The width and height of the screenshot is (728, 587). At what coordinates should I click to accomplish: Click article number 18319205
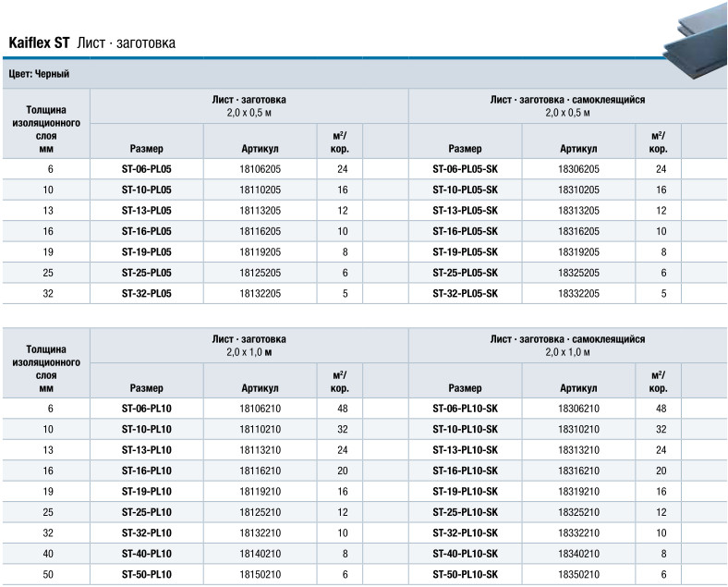pyautogui.click(x=578, y=252)
